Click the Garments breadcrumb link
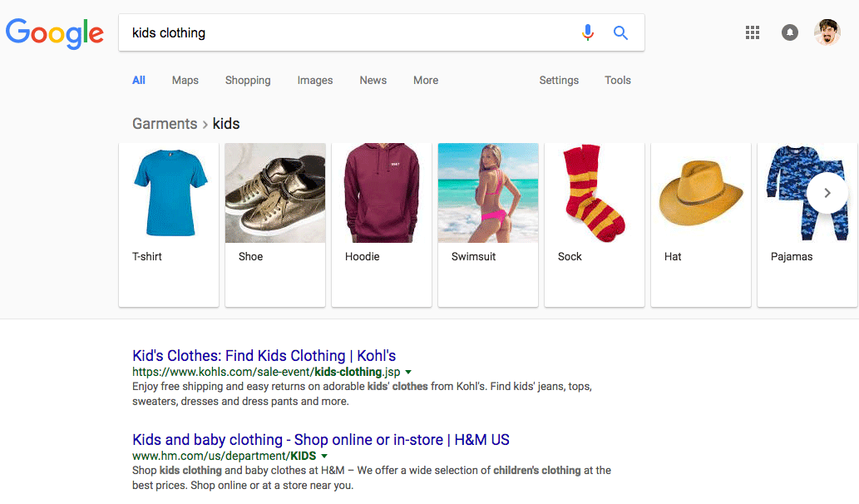Image resolution: width=859 pixels, height=504 pixels. [x=165, y=123]
